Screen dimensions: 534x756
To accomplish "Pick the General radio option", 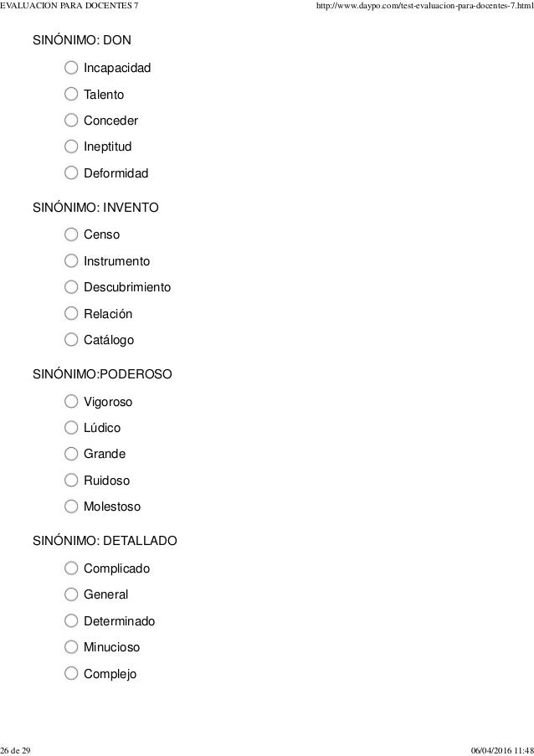I will tap(71, 594).
